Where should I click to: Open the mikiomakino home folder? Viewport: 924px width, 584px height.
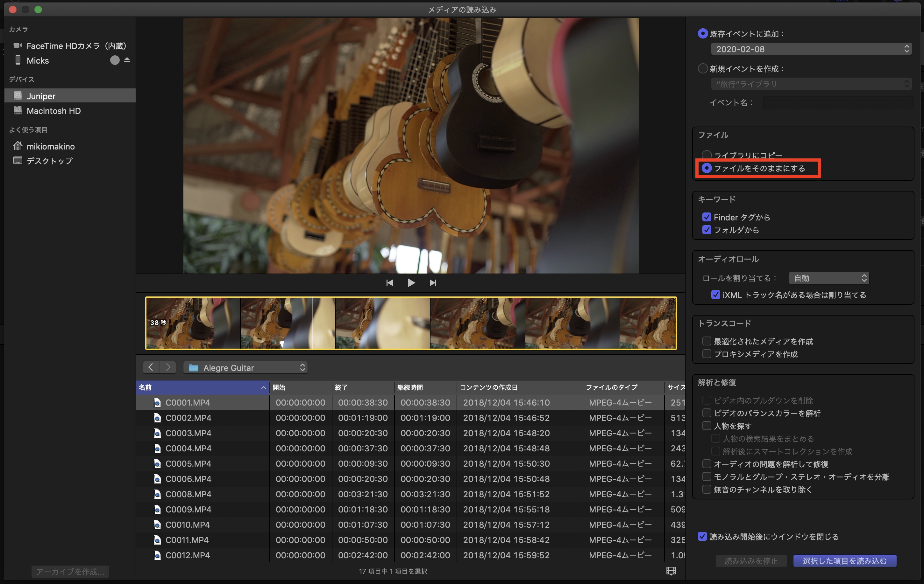[50, 147]
